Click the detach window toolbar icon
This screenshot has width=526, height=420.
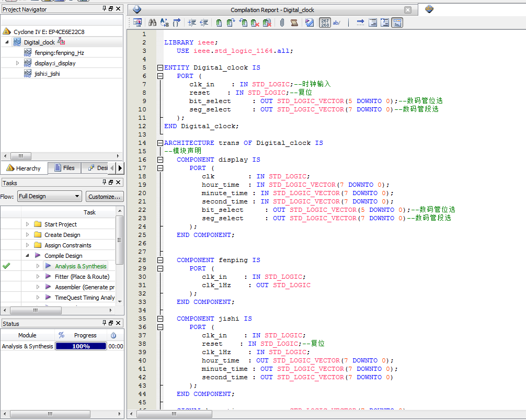point(138,22)
